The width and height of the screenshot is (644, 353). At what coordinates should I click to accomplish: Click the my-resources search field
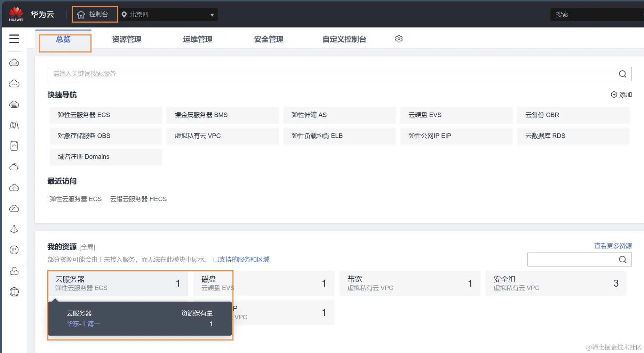(x=580, y=260)
